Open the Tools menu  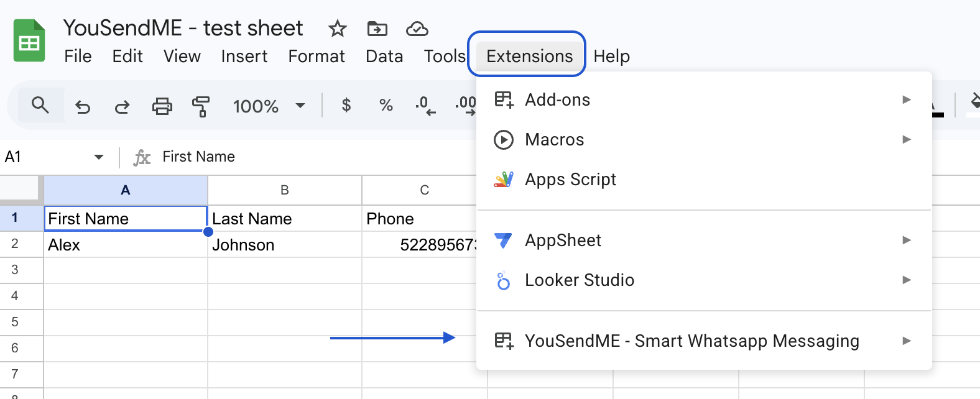tap(444, 57)
